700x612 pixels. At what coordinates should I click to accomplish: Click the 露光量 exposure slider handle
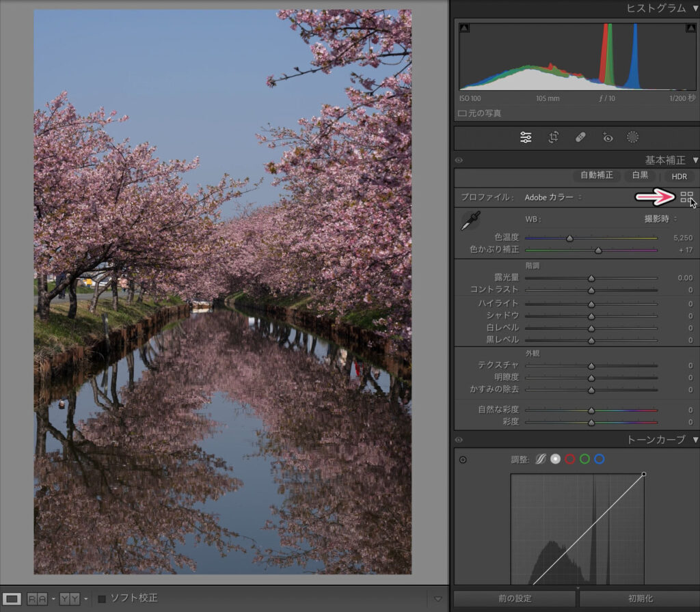(591, 279)
